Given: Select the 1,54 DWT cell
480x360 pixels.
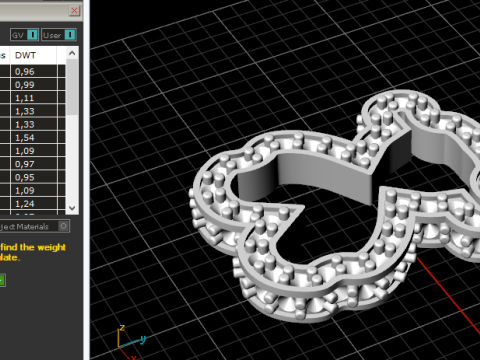Looking at the screenshot, I should pyautogui.click(x=34, y=137).
